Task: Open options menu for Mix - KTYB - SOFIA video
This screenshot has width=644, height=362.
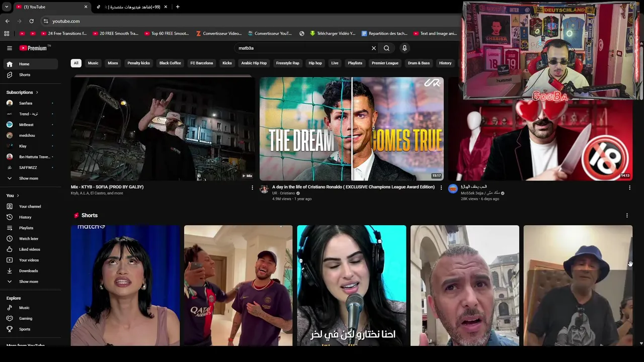Action: coord(253,188)
